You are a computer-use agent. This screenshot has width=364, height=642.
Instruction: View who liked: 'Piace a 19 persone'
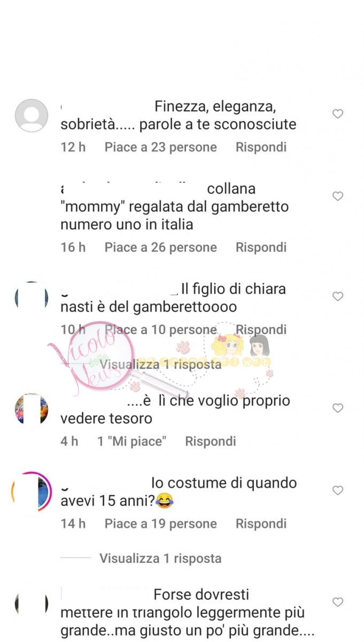tap(161, 524)
